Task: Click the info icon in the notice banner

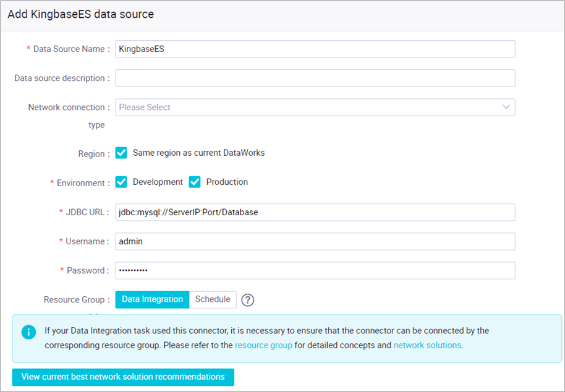Action: click(x=29, y=332)
